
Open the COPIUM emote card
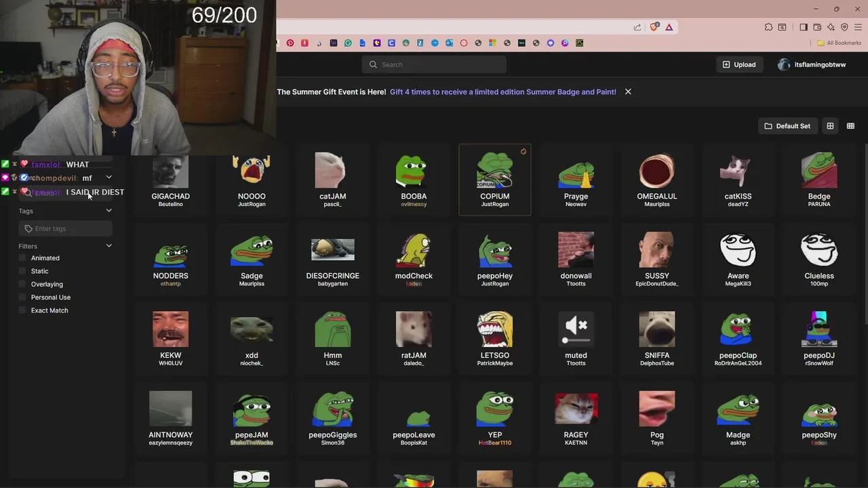[495, 180]
